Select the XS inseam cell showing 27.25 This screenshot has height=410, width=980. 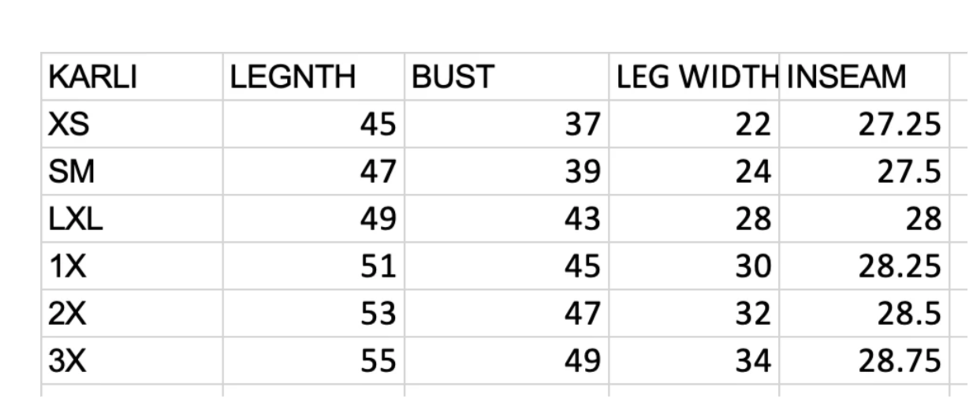865,124
